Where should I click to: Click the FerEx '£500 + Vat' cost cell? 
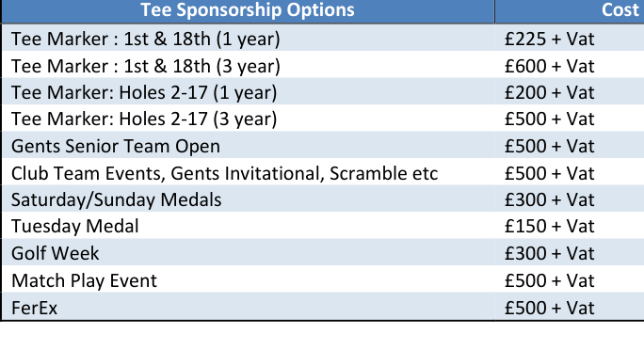click(570, 307)
